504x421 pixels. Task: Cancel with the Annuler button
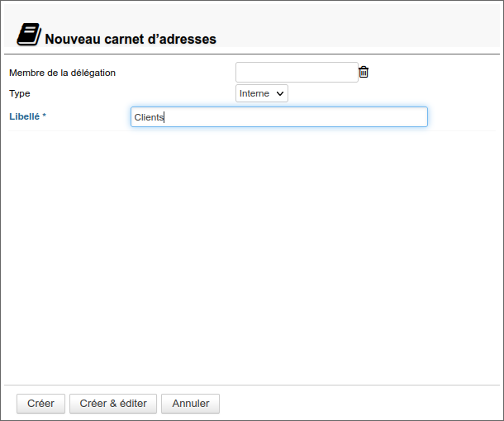click(x=190, y=404)
